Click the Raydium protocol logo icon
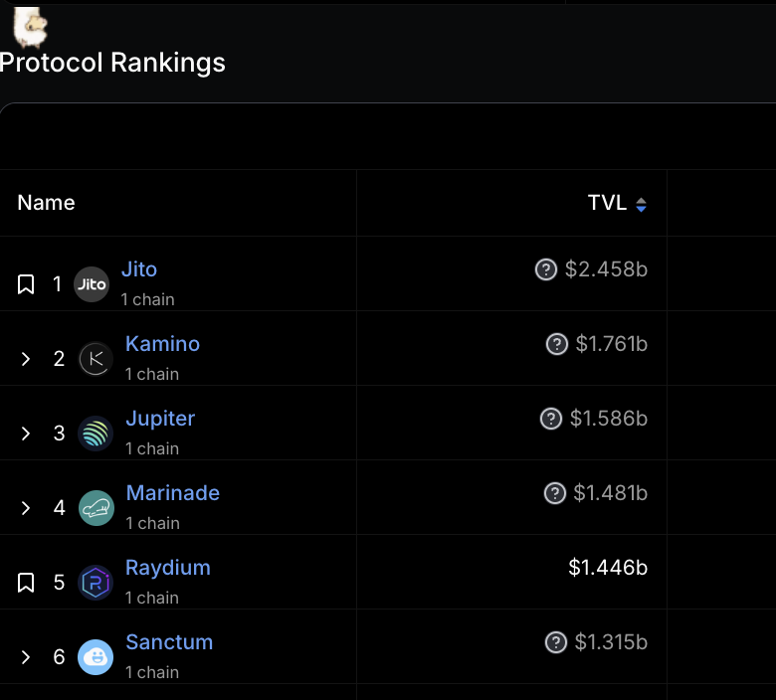This screenshot has height=700, width=776. pyautogui.click(x=97, y=583)
